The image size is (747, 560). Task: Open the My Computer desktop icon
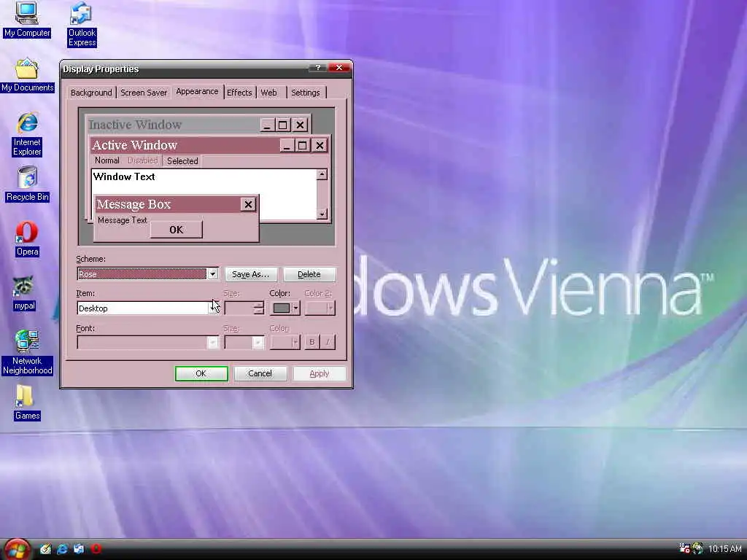tap(27, 20)
